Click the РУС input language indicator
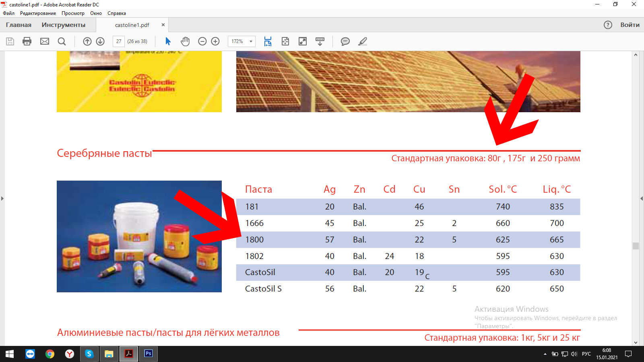 click(586, 354)
